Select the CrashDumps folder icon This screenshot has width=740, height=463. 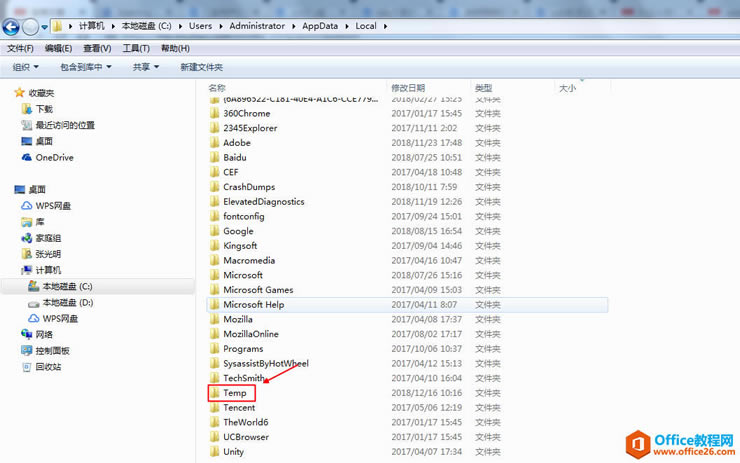click(215, 186)
